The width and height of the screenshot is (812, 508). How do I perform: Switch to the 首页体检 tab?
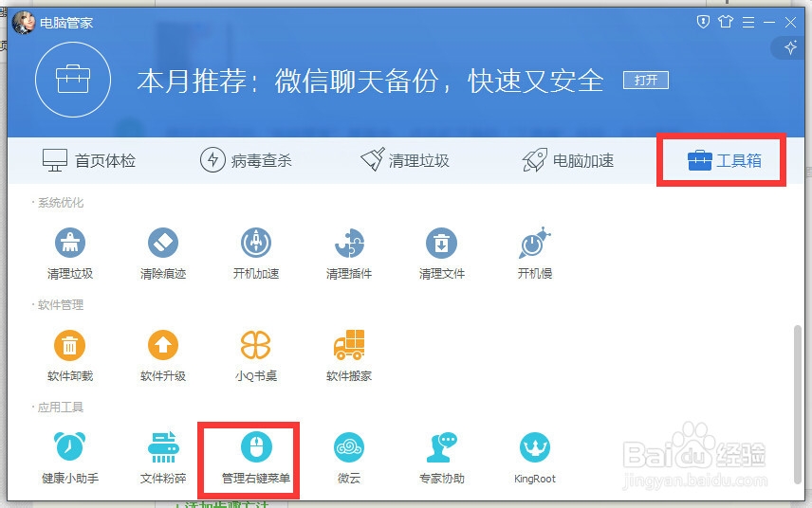(88, 160)
